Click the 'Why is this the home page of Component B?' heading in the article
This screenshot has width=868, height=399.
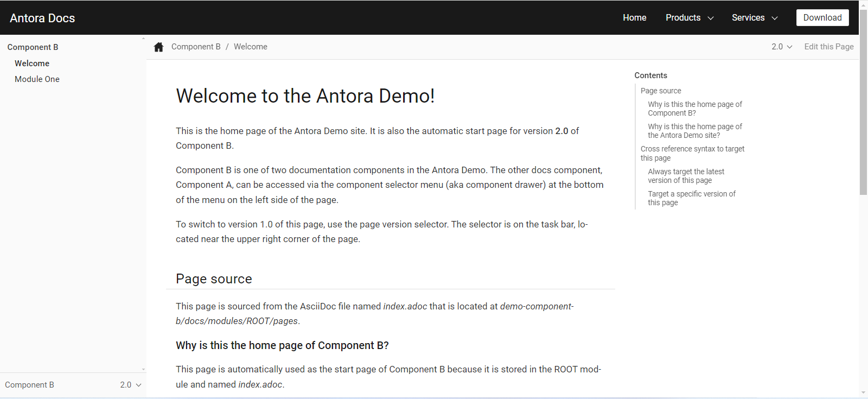282,346
